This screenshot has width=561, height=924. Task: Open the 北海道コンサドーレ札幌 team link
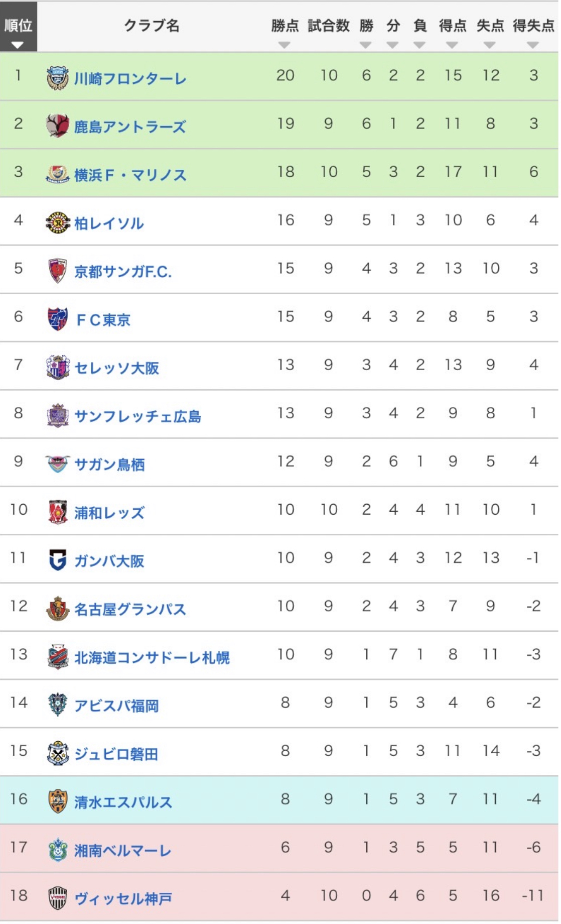click(x=152, y=657)
